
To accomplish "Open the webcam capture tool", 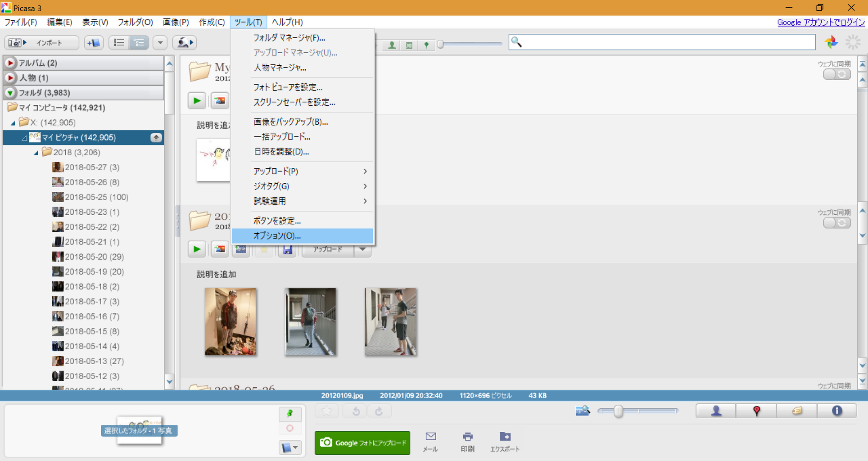I will pos(185,43).
